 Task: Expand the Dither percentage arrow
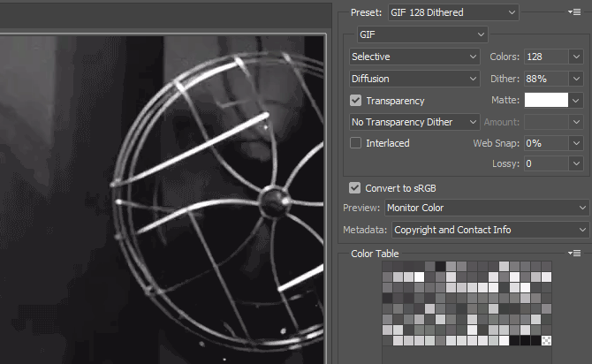point(576,79)
